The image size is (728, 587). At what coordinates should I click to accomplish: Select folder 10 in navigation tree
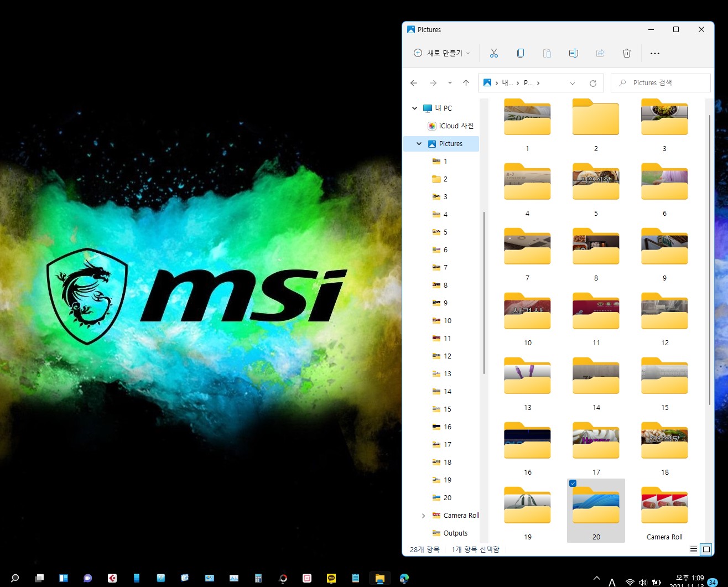pyautogui.click(x=442, y=321)
